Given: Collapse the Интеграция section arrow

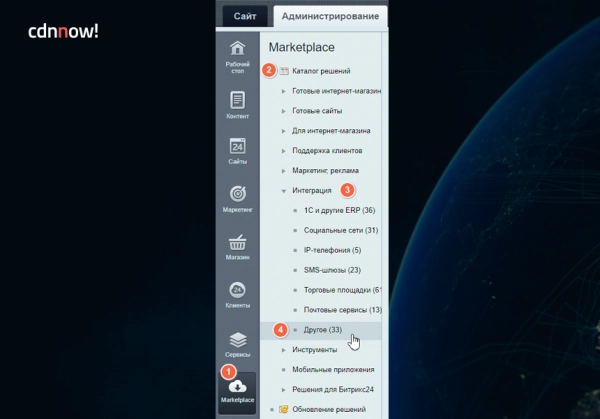Looking at the screenshot, I should 284,191.
